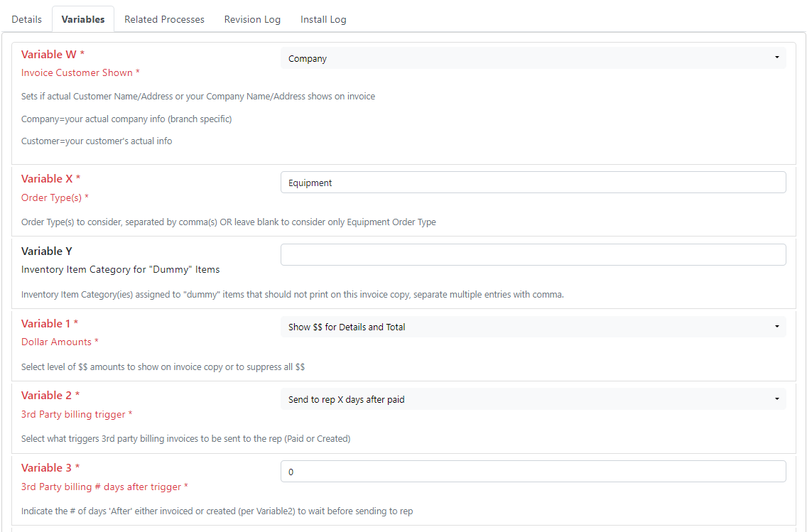Open the Dollar Amounts dropdown
The width and height of the screenshot is (807, 532).
coord(534,327)
